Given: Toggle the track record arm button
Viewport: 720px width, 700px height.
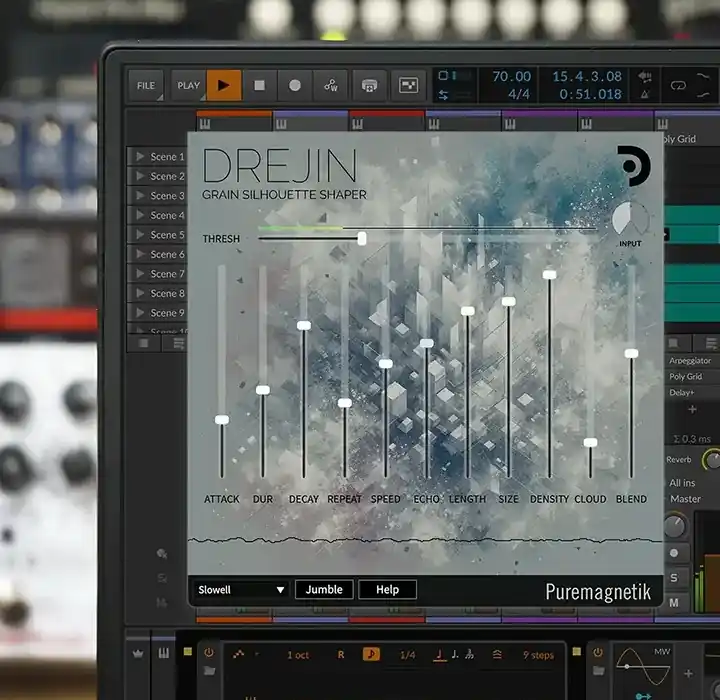Looking at the screenshot, I should pyautogui.click(x=674, y=553).
